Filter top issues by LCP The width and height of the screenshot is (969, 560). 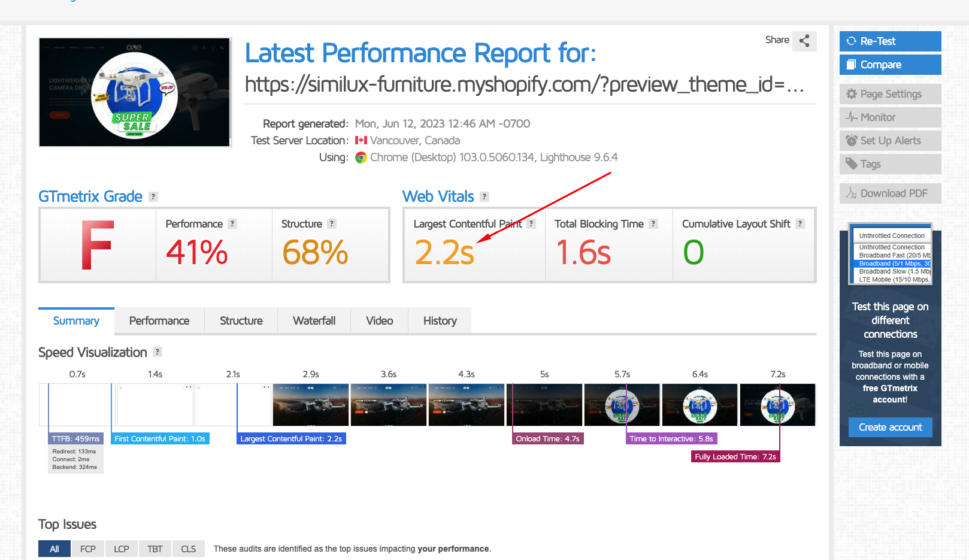122,549
